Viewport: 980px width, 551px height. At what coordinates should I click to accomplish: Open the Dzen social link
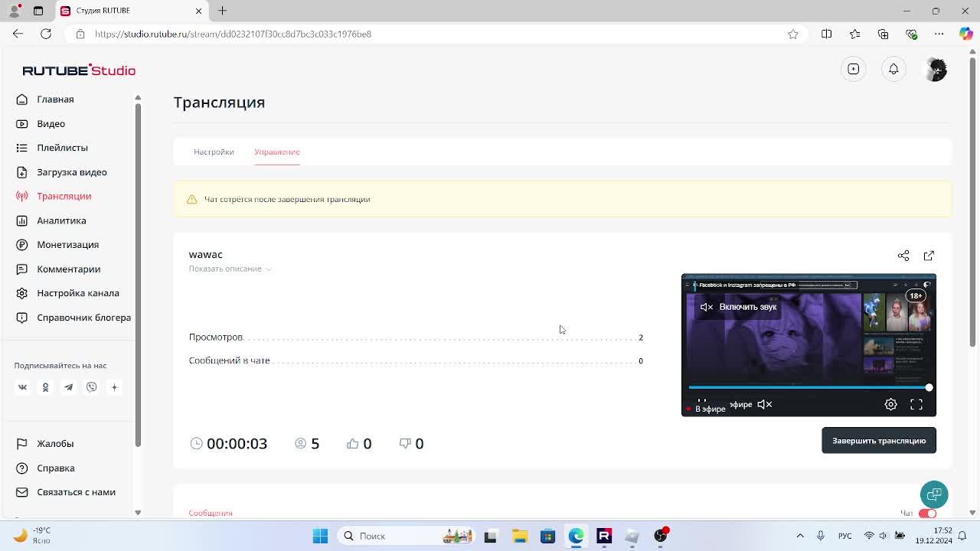(x=114, y=387)
